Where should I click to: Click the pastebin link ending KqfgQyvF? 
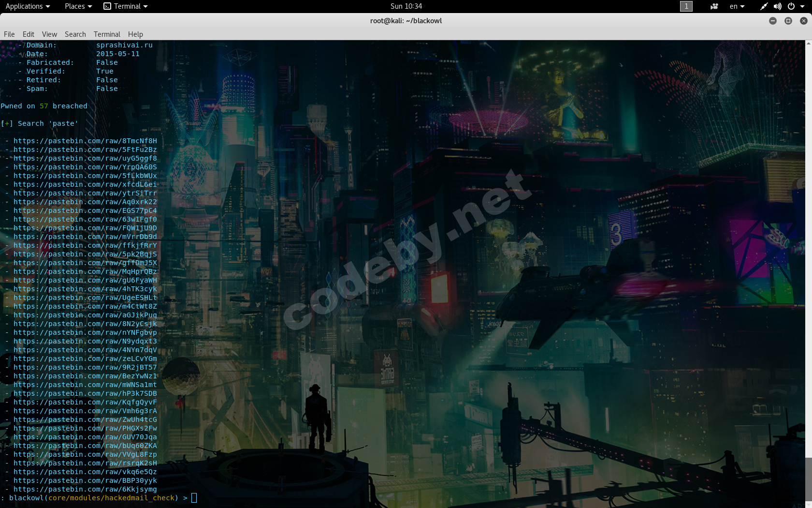[85, 402]
